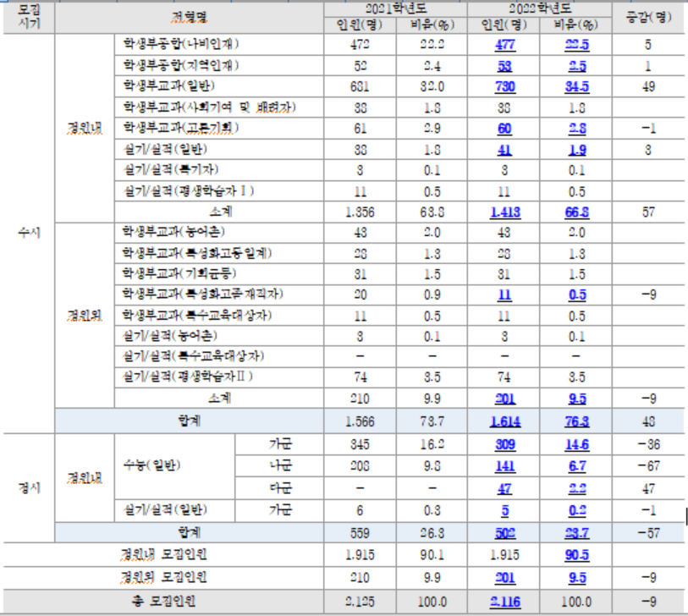Click the '-67' change value

click(x=648, y=466)
